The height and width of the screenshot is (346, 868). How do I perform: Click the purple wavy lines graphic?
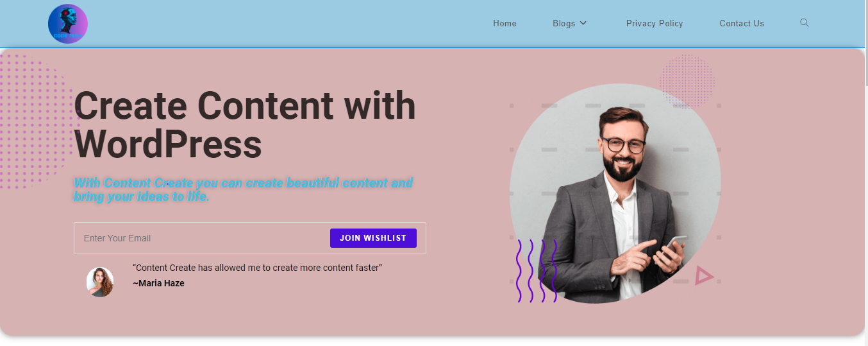pos(537,271)
